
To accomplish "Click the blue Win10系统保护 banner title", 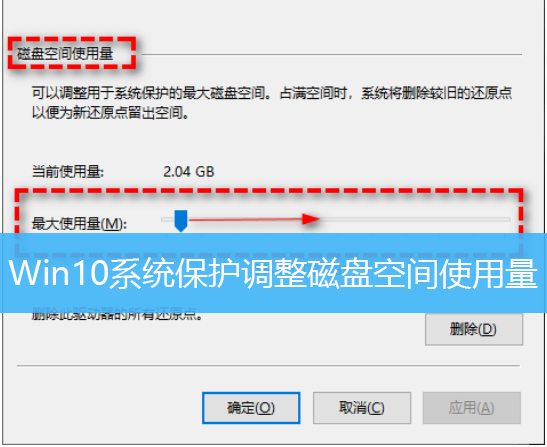I will coord(273,274).
